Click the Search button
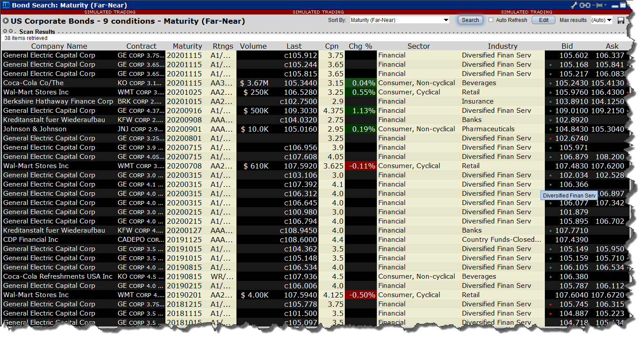The image size is (644, 341). (x=470, y=20)
